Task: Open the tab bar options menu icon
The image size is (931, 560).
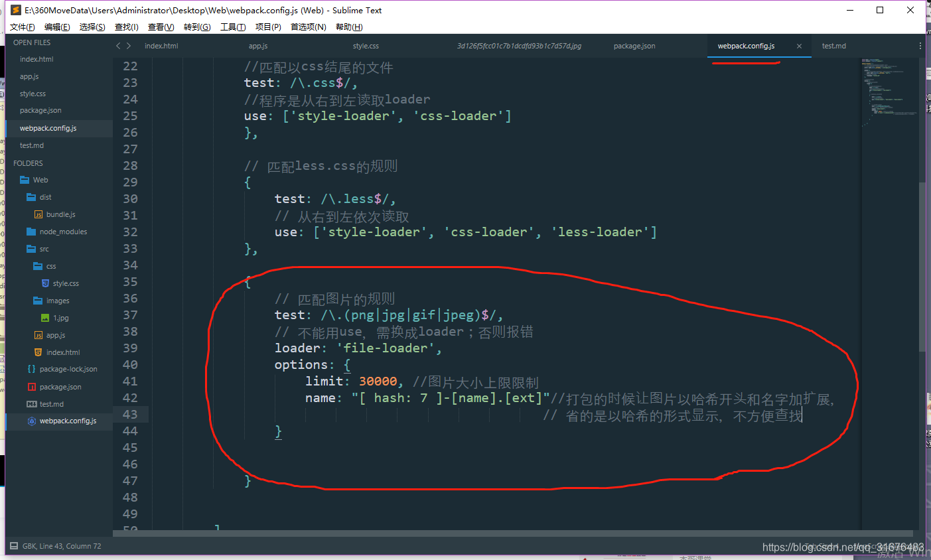Action: (x=920, y=46)
